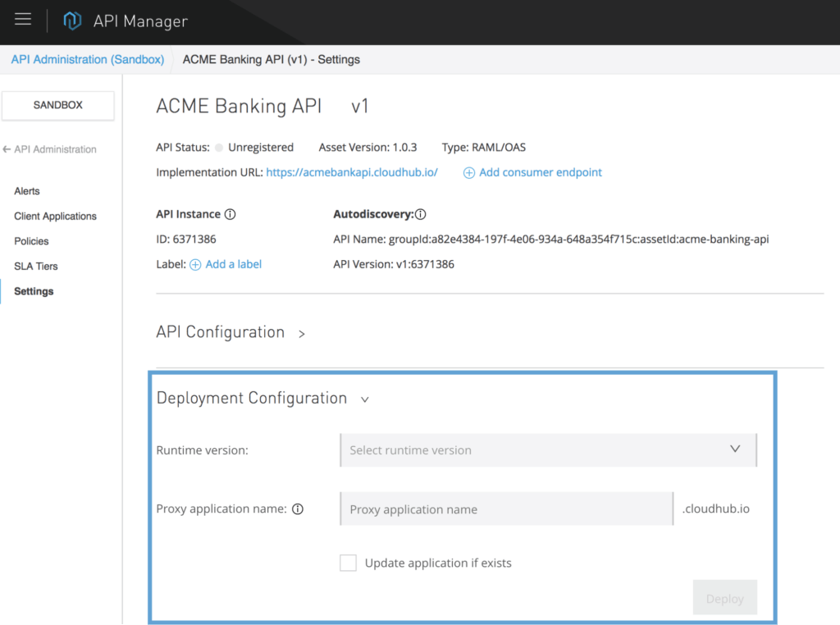This screenshot has width=840, height=625.
Task: Click the ID: 6371386 text
Action: 186,240
